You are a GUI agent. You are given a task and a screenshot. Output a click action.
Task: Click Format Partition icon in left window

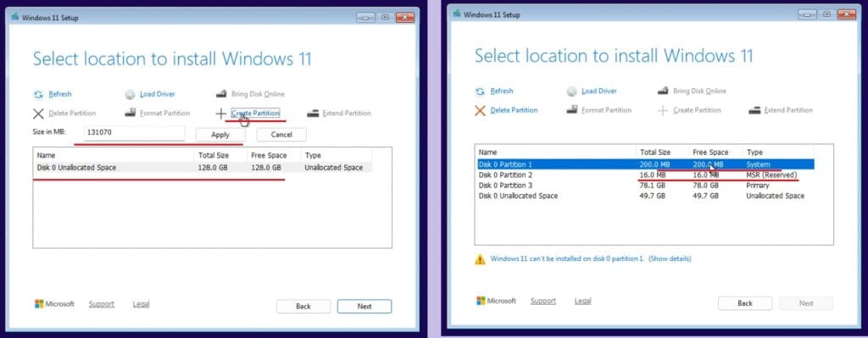[x=130, y=113]
